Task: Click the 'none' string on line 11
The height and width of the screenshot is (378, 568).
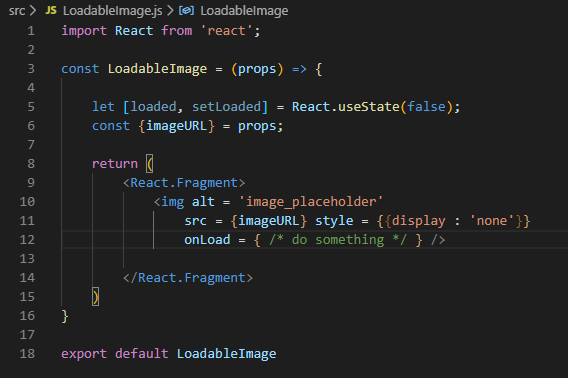Action: pyautogui.click(x=492, y=221)
